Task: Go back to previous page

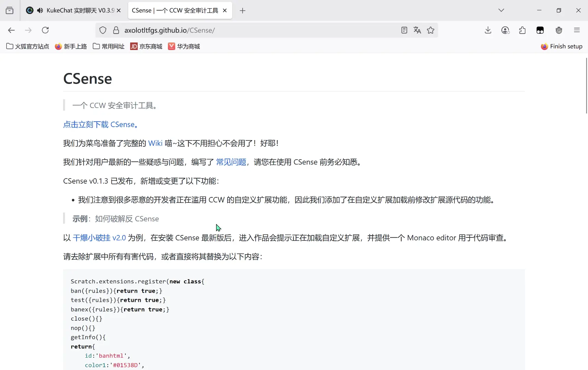Action: click(11, 30)
